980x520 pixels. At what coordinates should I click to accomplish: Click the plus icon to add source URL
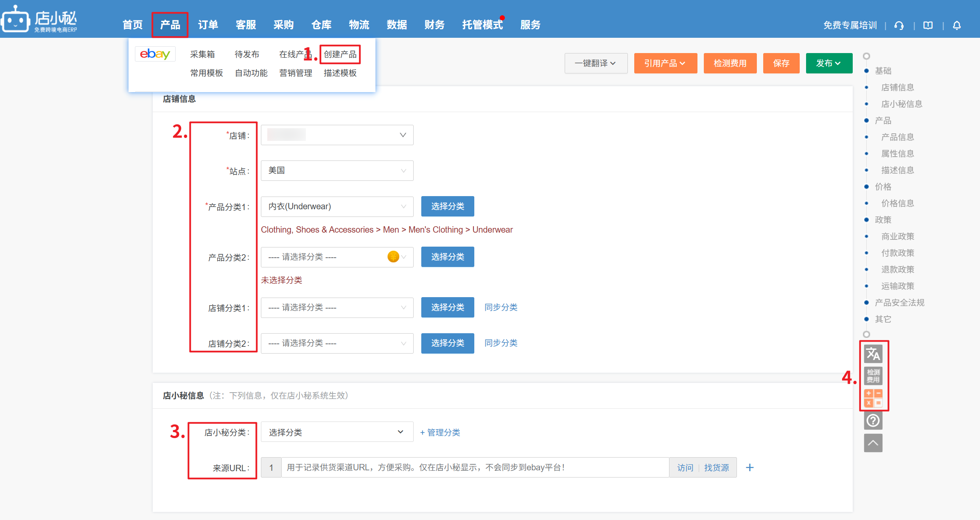[x=750, y=467]
